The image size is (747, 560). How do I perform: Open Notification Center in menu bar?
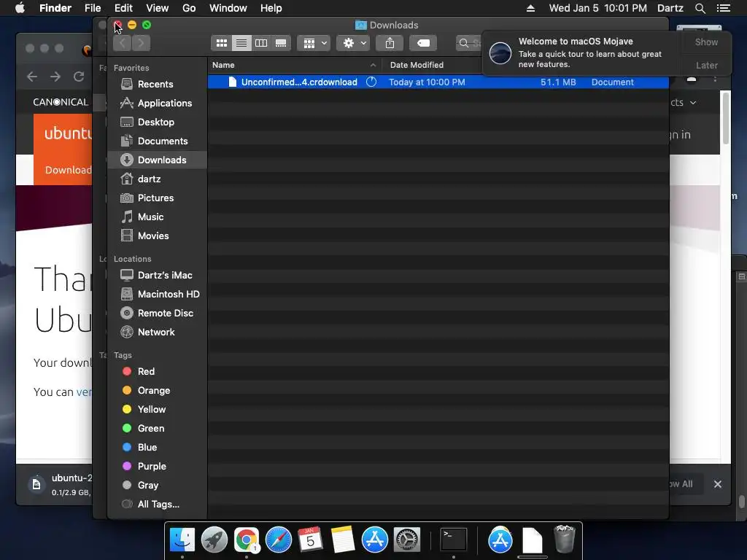point(723,8)
